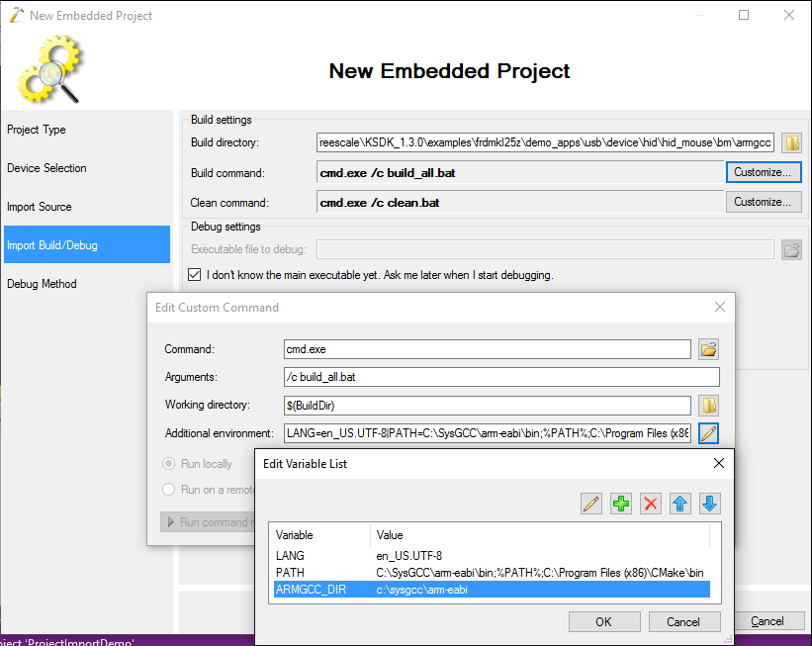Click the 'c:\sysgcc\arm-eabi' value cell
This screenshot has height=646, width=812.
pos(421,590)
